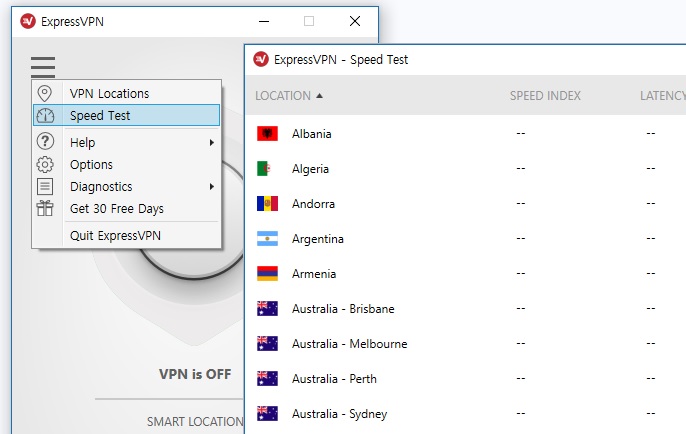The height and width of the screenshot is (434, 686).
Task: Click the flag beside Australia - Perth
Action: 267,378
